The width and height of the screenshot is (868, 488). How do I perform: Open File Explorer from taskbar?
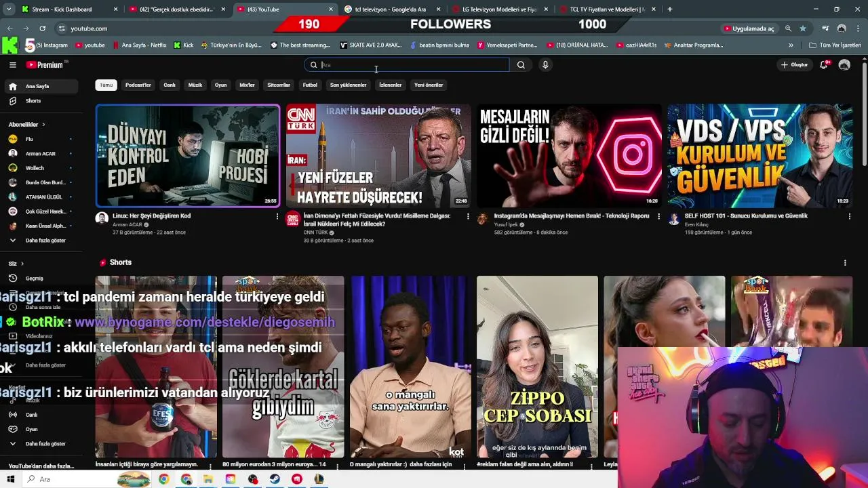pyautogui.click(x=208, y=479)
